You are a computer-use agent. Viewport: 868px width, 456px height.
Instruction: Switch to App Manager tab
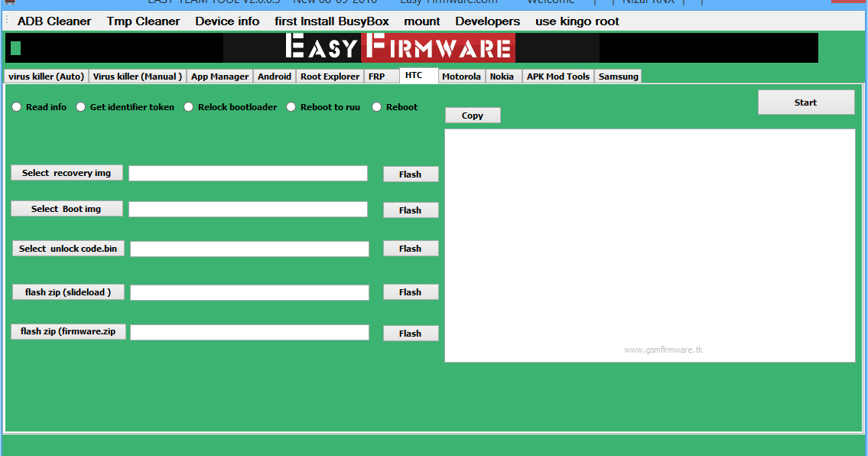click(x=219, y=77)
